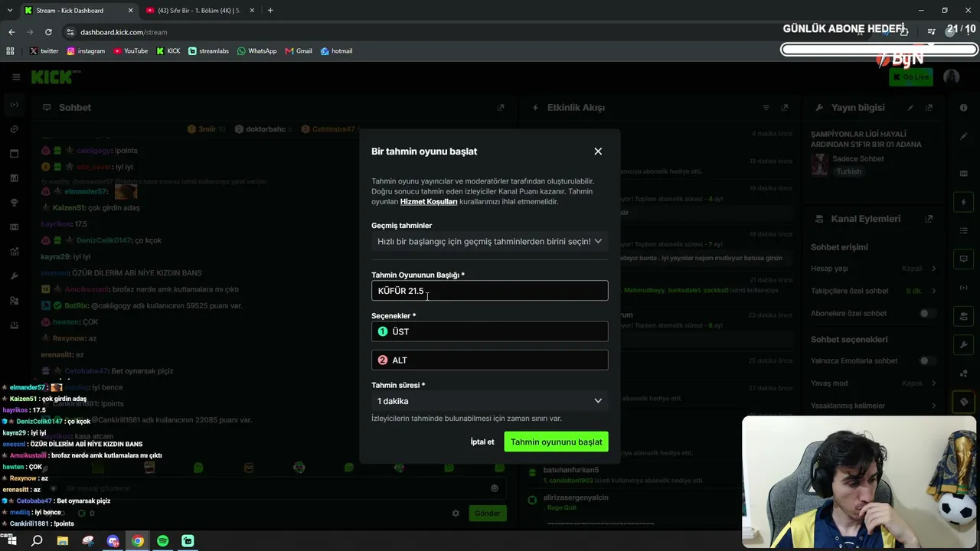
Task: Click the first option field "ÜST"
Action: [490, 331]
